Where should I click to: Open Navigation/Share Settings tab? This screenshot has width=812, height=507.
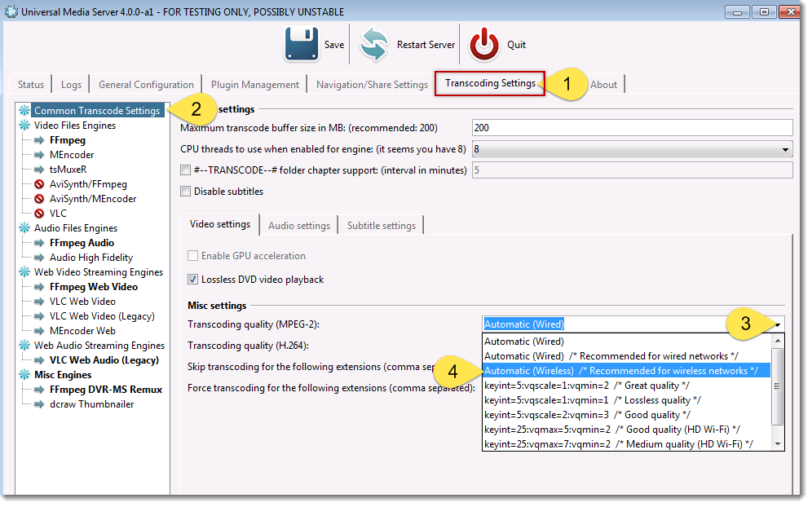372,85
